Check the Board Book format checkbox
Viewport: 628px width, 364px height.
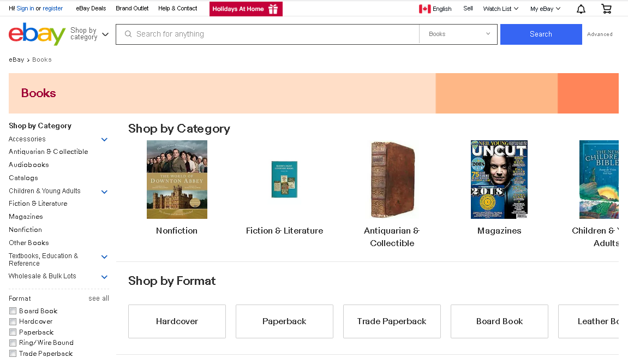point(13,311)
